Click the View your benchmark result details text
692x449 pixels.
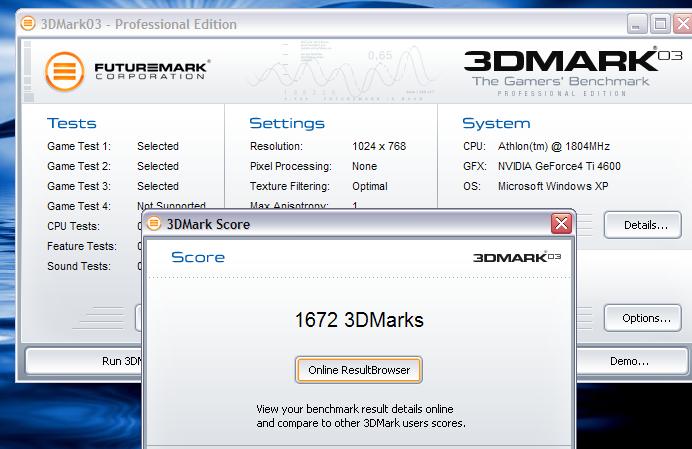(361, 416)
